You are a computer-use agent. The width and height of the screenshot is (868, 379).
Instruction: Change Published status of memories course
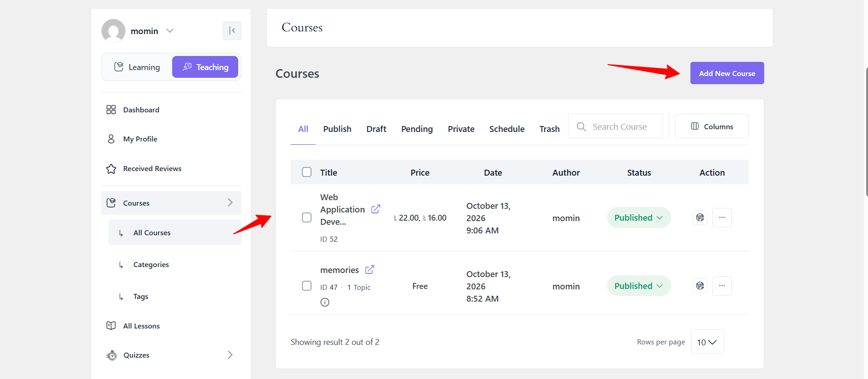coord(639,286)
